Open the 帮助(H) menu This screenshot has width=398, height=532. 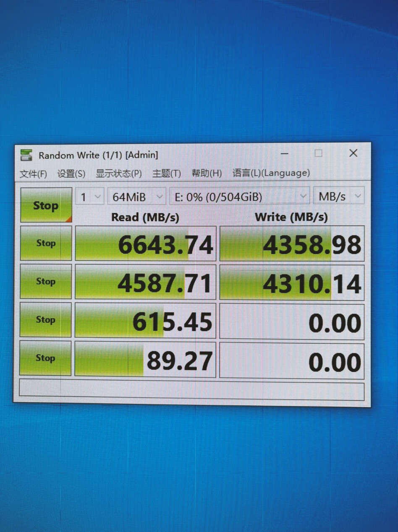(207, 173)
